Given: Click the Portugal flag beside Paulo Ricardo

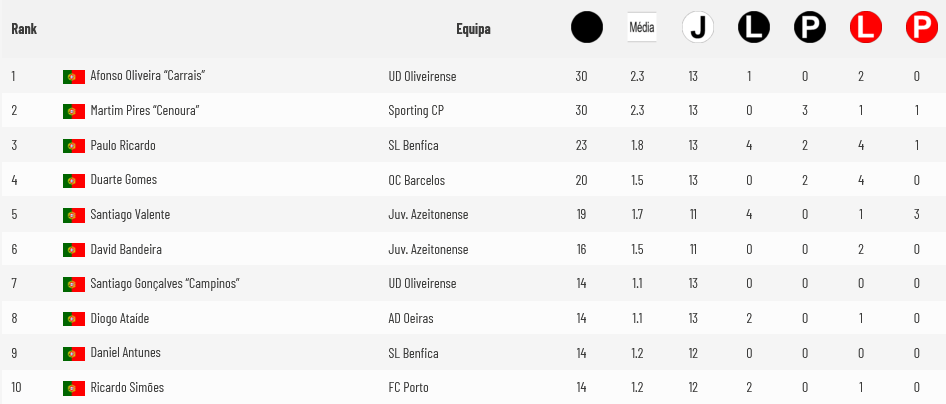Looking at the screenshot, I should (x=74, y=146).
